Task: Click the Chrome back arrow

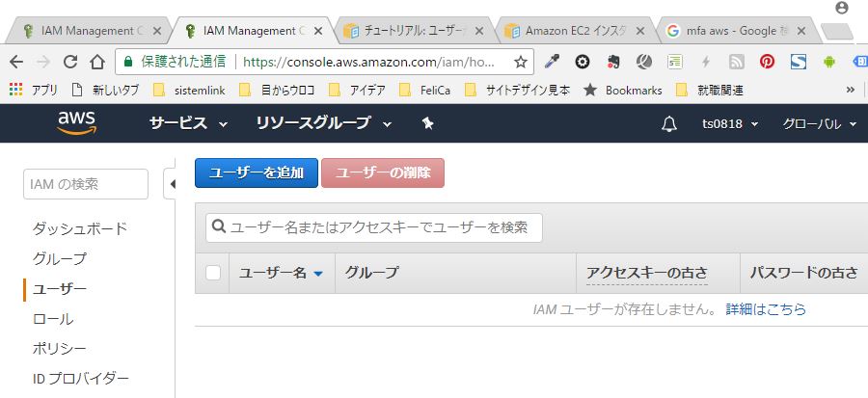Action: tap(16, 62)
